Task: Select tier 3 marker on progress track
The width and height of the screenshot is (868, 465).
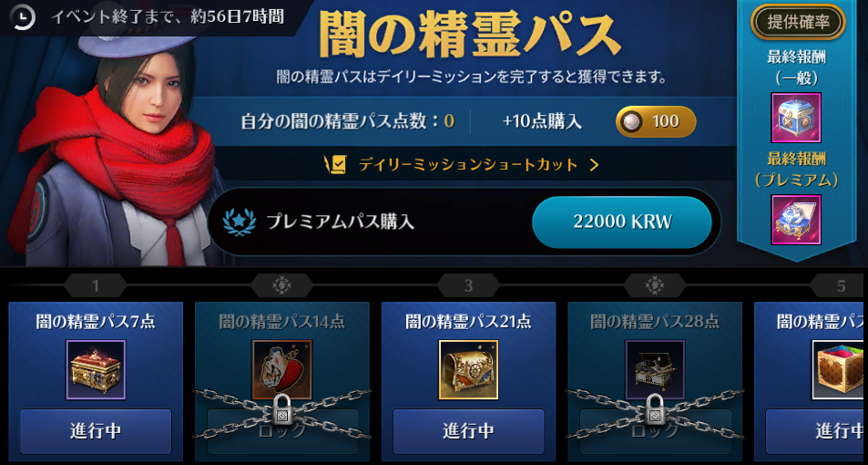Action: pyautogui.click(x=468, y=286)
